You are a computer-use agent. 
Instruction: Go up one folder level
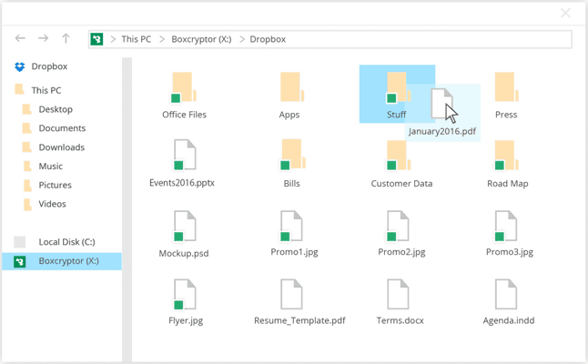[x=66, y=39]
